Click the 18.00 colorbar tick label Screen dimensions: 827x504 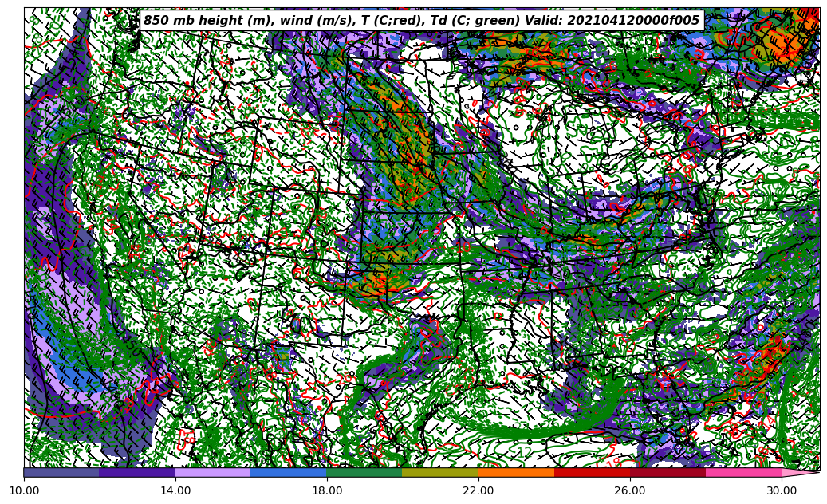click(x=327, y=490)
